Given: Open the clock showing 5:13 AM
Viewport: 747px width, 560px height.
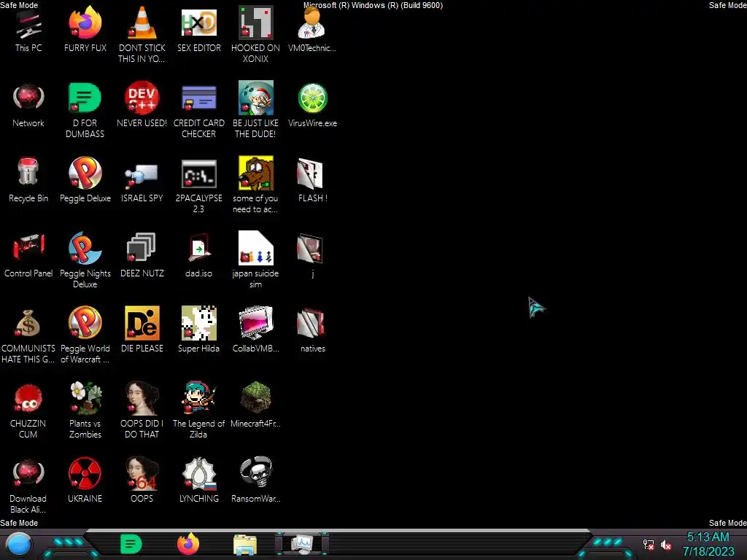Looking at the screenshot, I should pyautogui.click(x=708, y=537).
